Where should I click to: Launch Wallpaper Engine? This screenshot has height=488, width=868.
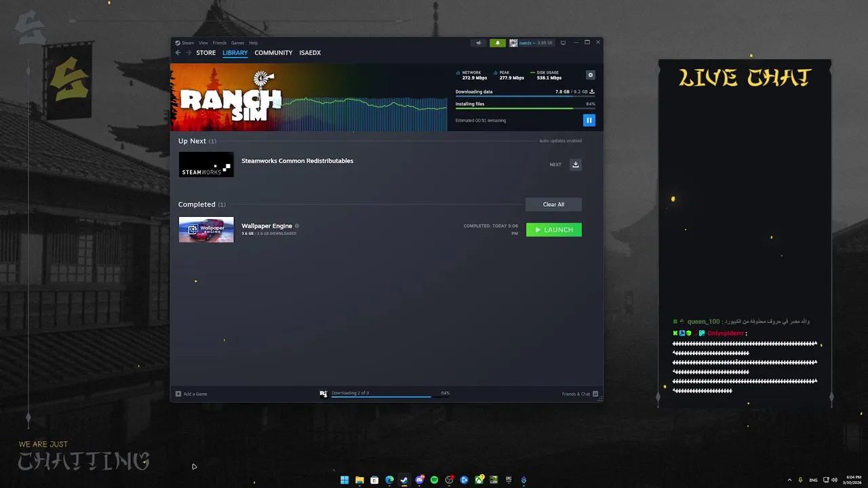[x=554, y=230]
